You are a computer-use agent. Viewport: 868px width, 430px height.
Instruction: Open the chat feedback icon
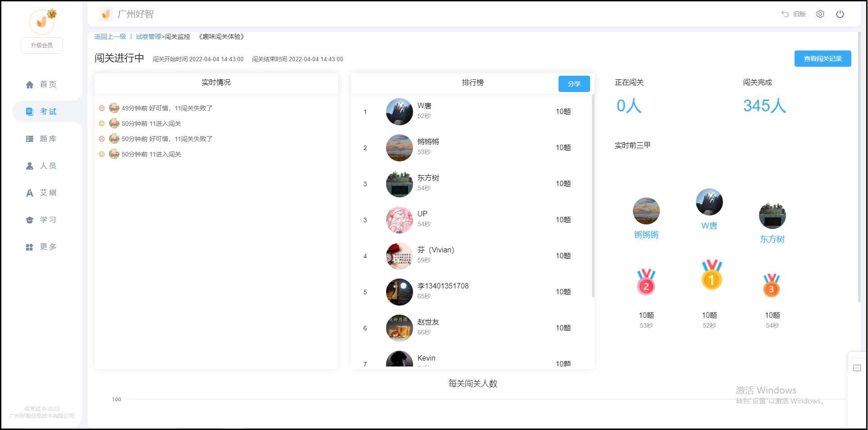(857, 368)
